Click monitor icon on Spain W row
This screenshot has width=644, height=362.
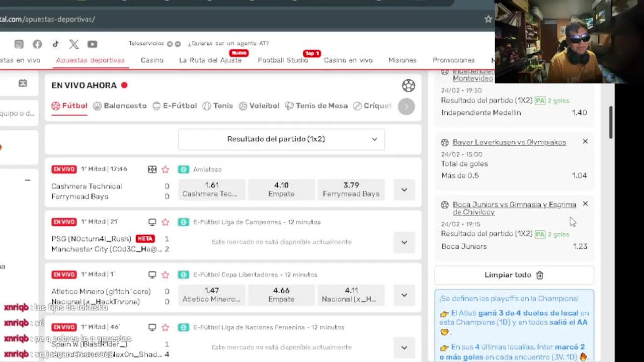(152, 327)
